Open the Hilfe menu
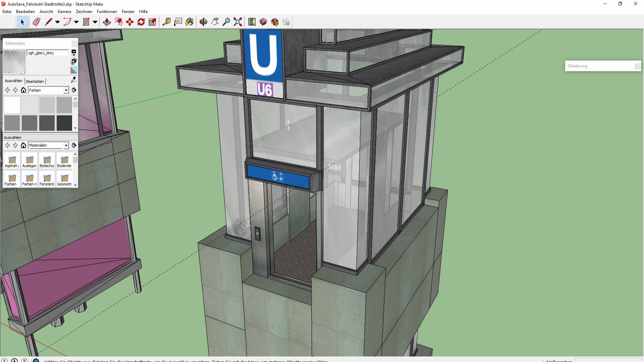The width and height of the screenshot is (644, 362). [144, 11]
